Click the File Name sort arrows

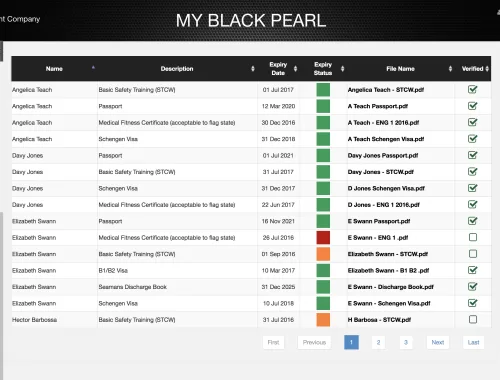click(450, 69)
